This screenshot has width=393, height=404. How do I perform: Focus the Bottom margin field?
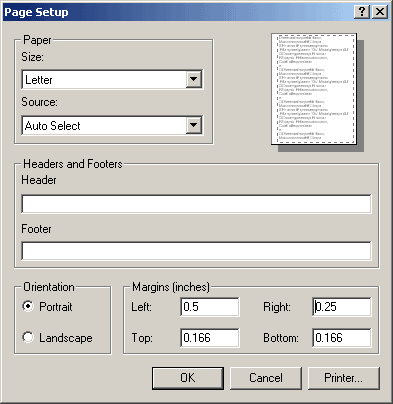[342, 338]
